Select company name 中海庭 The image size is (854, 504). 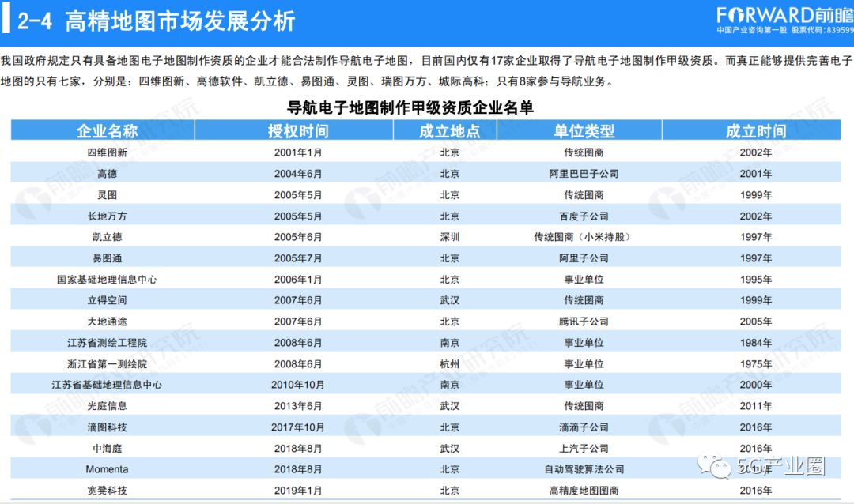(x=107, y=449)
